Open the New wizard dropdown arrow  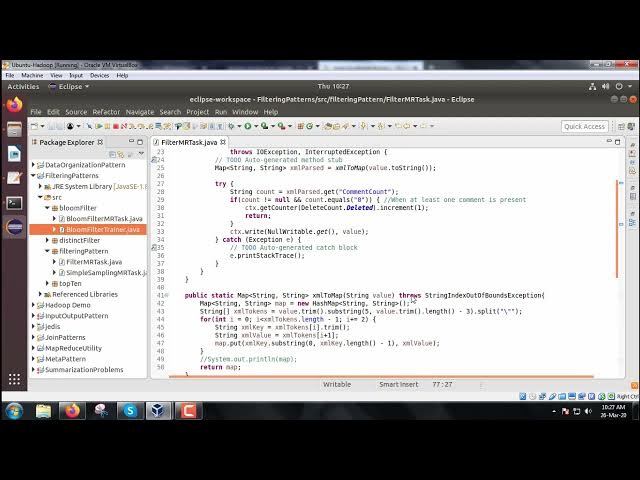(42, 126)
